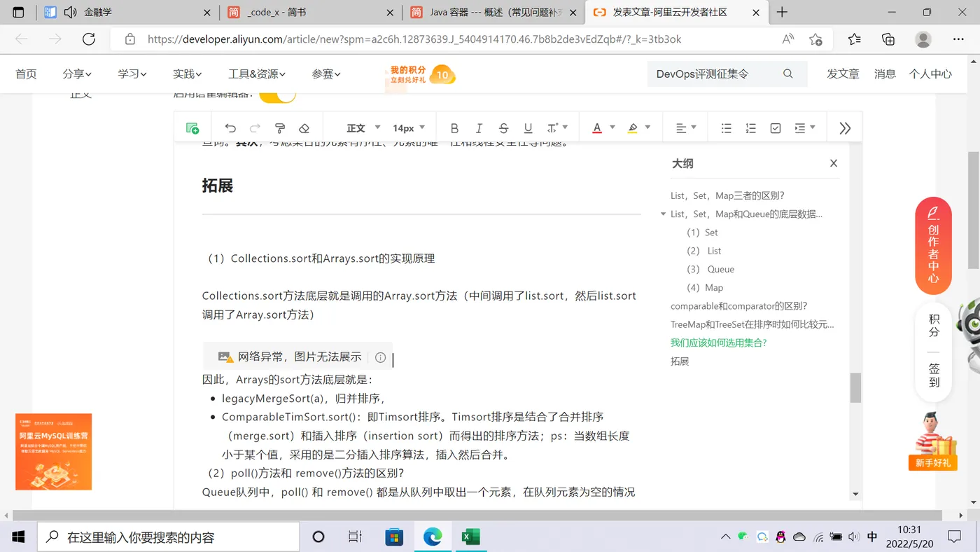Undo the last edit in the editor
Viewport: 980px width, 552px height.
point(230,128)
